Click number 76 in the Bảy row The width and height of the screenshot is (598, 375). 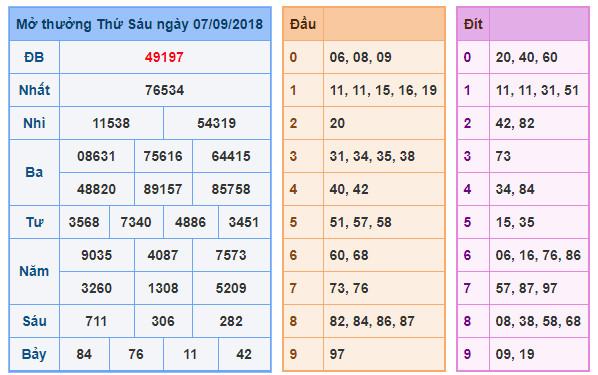136,354
